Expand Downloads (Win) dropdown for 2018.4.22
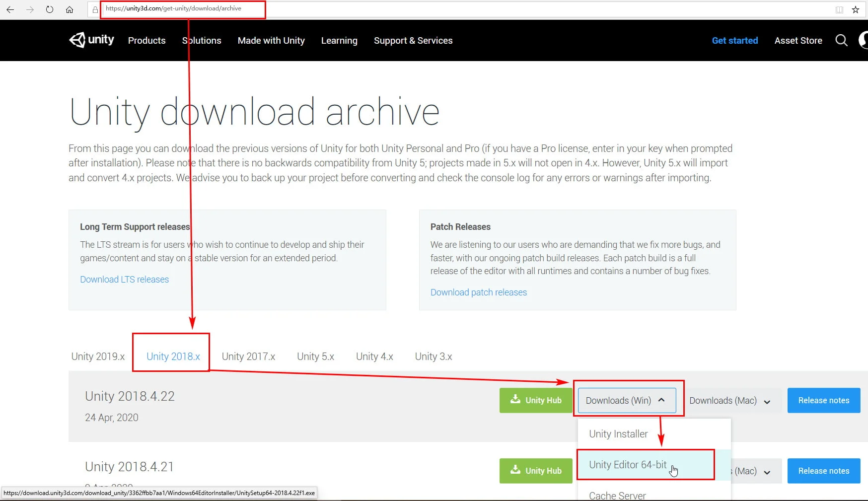868x501 pixels. pos(626,400)
